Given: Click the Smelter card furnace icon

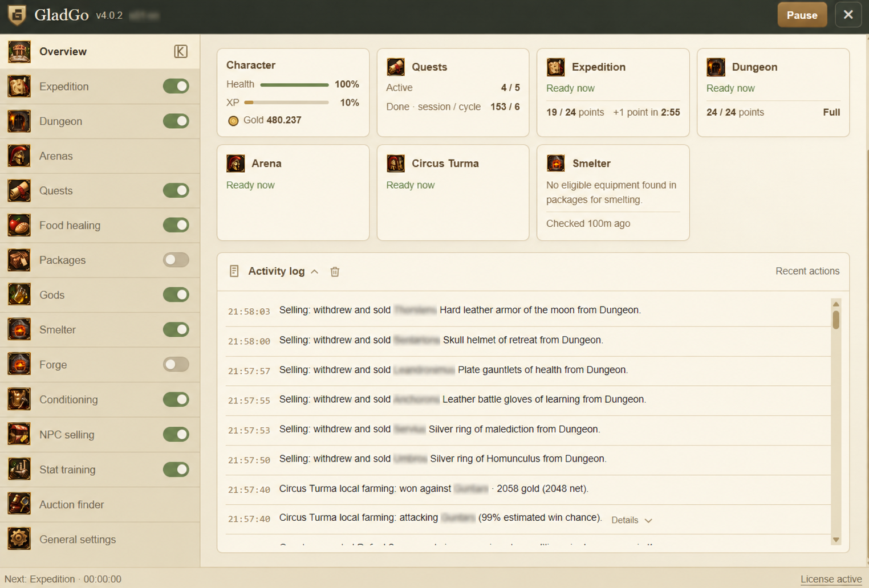Looking at the screenshot, I should click(x=555, y=163).
